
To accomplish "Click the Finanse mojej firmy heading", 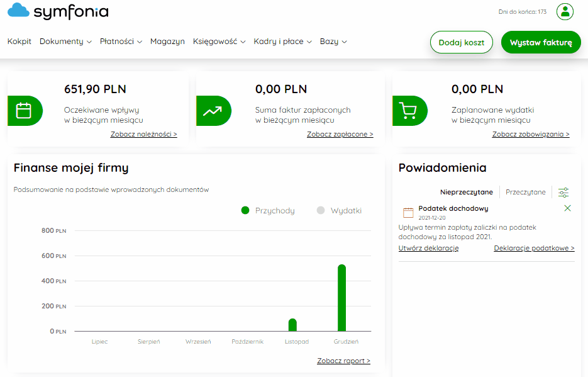I will coord(71,167).
